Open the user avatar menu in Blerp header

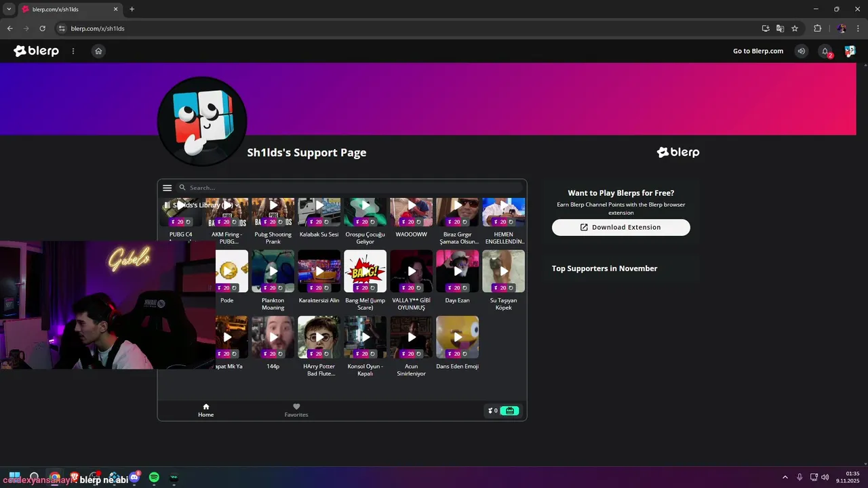(x=850, y=51)
